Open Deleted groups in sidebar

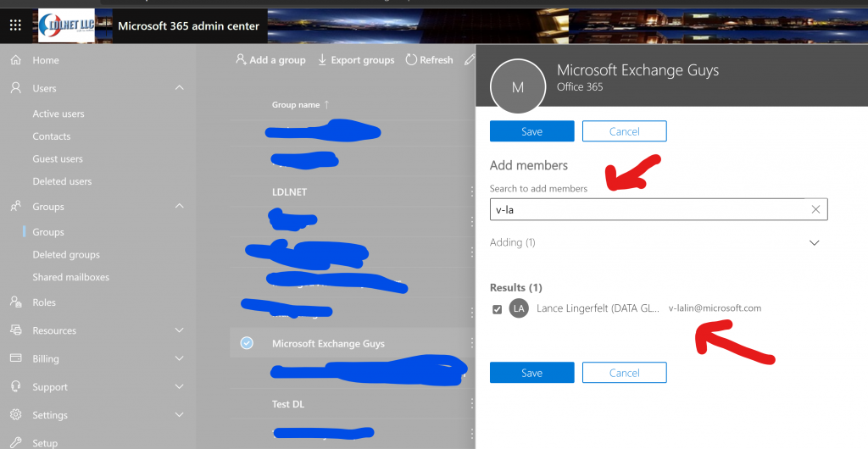click(x=66, y=254)
